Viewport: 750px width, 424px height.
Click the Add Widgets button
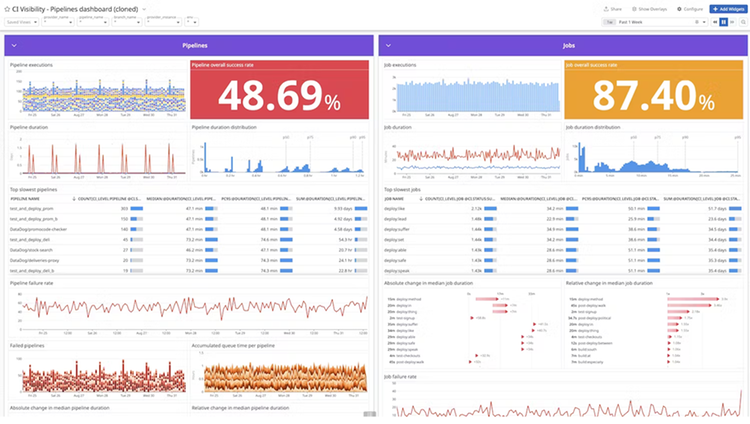coord(727,9)
